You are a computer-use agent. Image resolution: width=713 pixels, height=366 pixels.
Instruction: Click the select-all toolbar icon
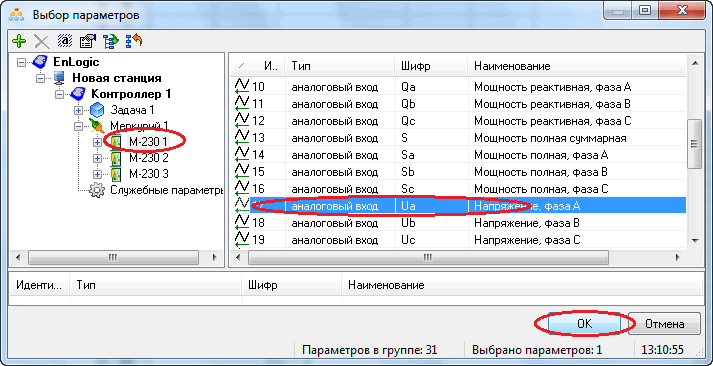click(65, 41)
